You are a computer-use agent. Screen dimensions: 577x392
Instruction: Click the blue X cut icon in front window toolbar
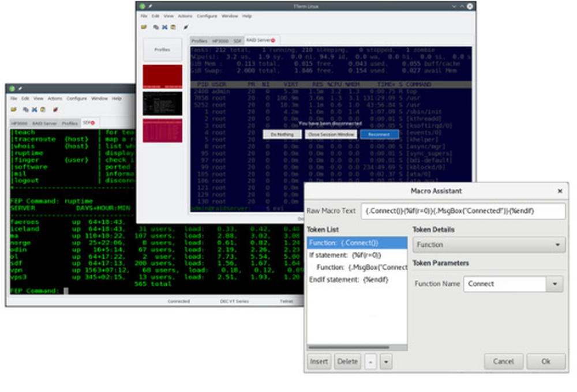[164, 27]
